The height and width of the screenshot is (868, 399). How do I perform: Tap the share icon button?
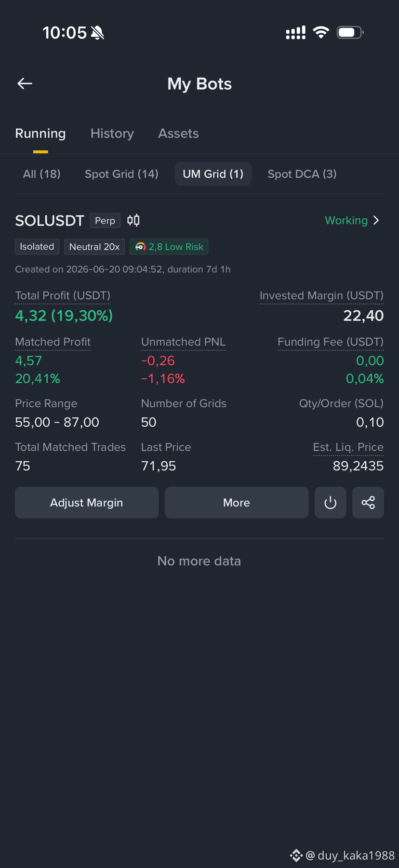click(368, 503)
